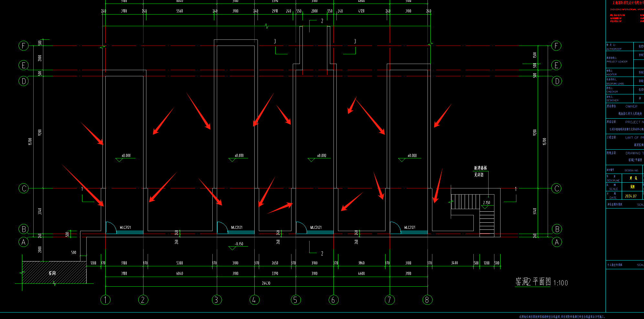Select the drawing title 窑洞2平面图 beside 1:100
644x319 pixels.
coord(533,282)
